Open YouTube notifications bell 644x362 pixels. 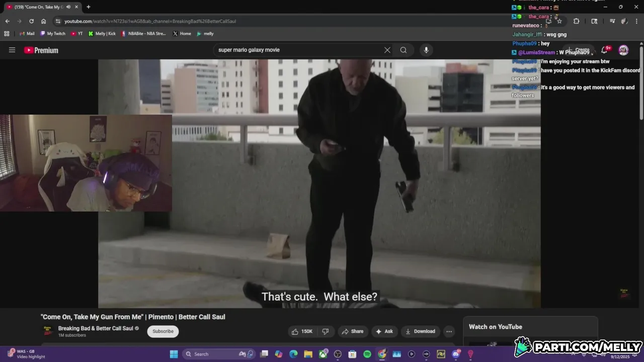605,50
